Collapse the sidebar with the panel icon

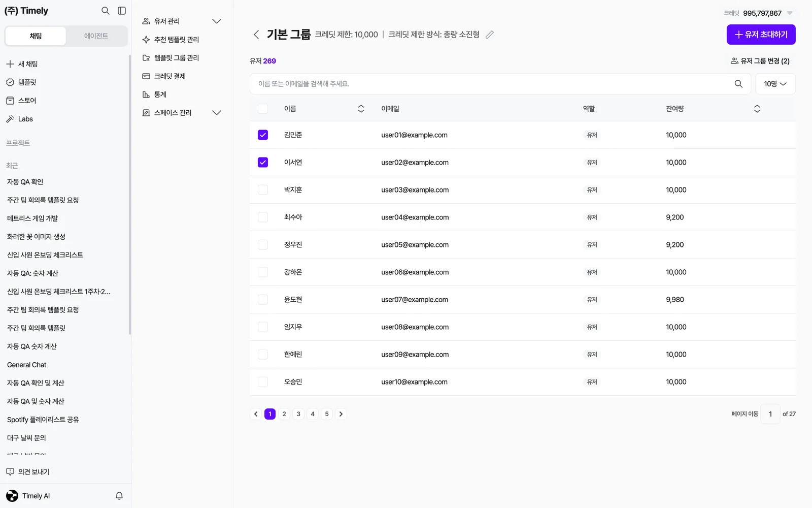122,11
